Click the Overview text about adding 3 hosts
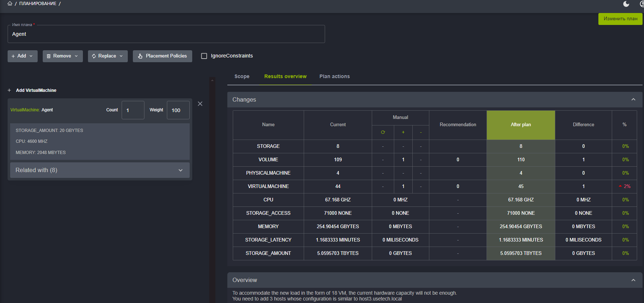Screen dimensions: 644x303 [317, 299]
